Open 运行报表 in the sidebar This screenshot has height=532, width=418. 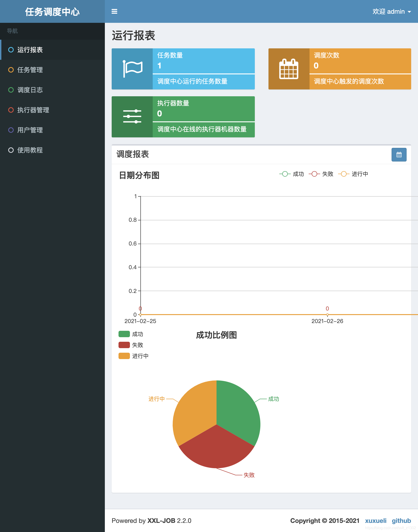[x=52, y=50]
